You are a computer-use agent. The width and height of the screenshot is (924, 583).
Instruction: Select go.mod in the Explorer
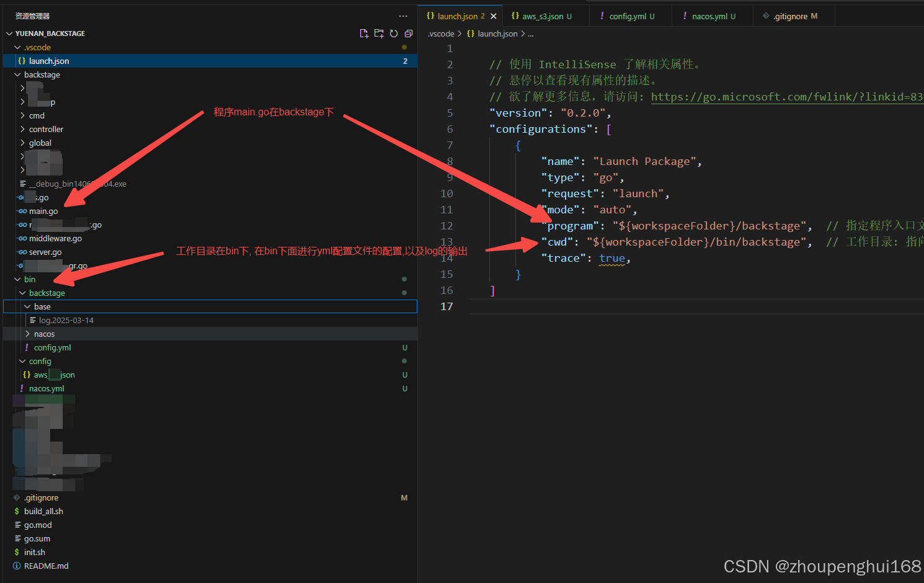click(37, 525)
